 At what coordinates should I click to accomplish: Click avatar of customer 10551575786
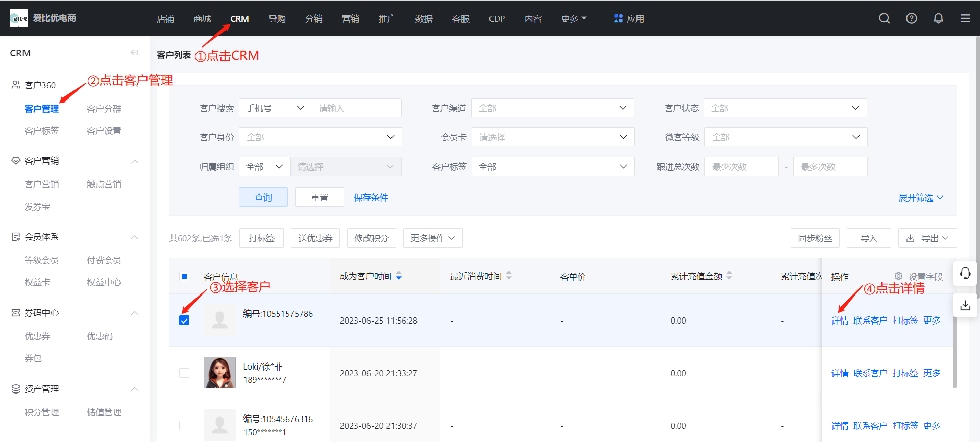pos(219,320)
